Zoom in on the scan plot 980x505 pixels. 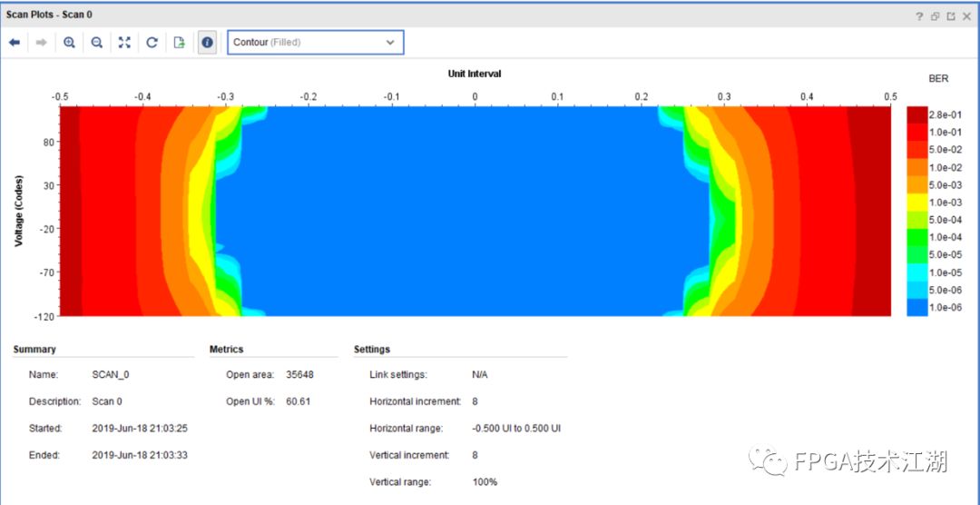tap(69, 43)
